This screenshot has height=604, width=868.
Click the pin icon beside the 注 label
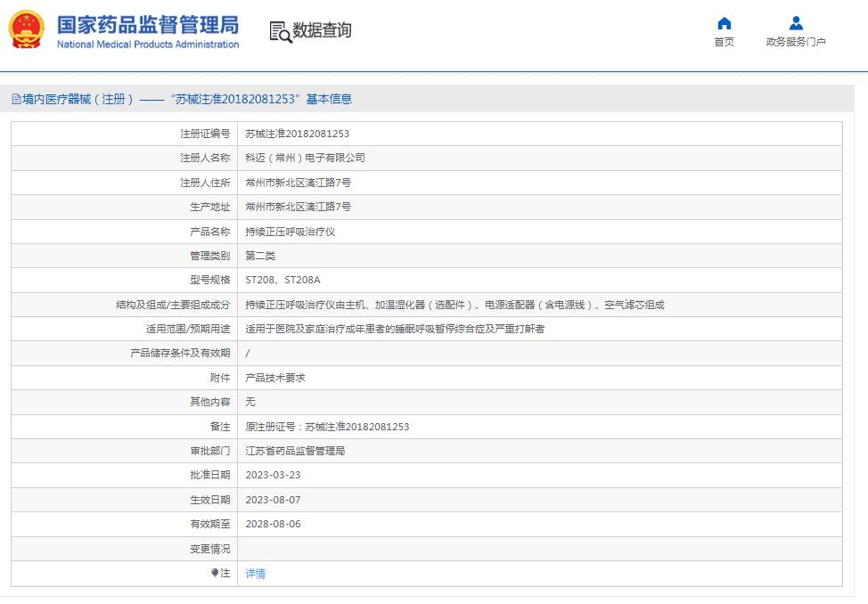tap(215, 573)
